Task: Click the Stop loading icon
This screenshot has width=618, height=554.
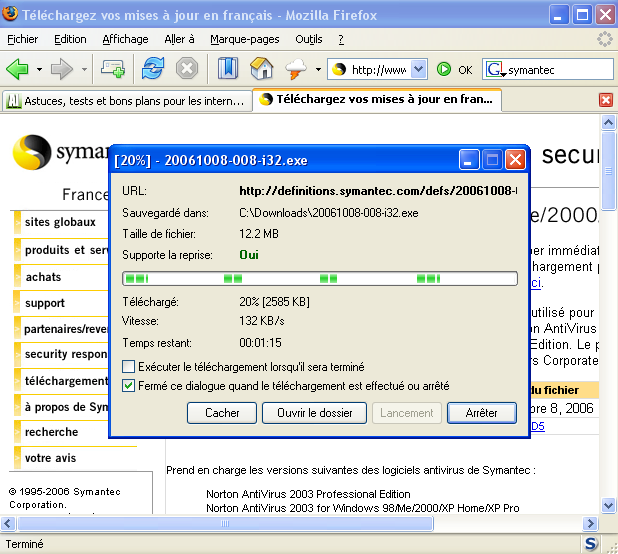Action: (x=187, y=69)
